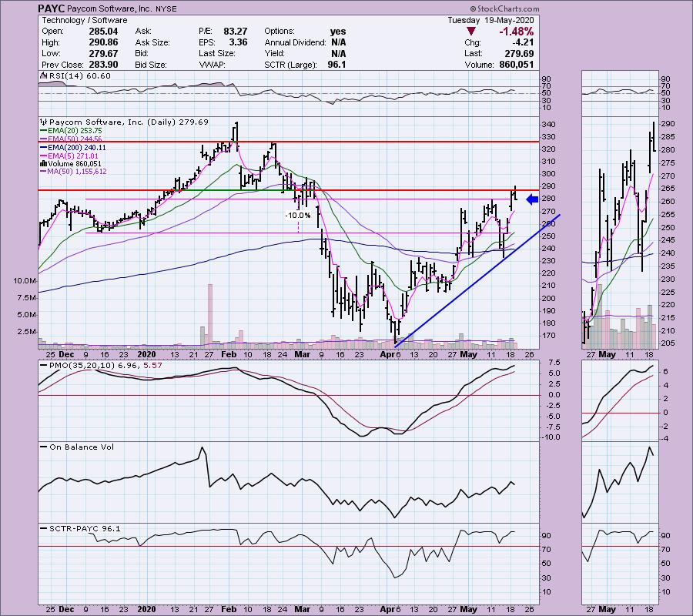Click the 10.0M volume axis label
Image resolution: width=693 pixels, height=616 pixels.
coord(25,280)
